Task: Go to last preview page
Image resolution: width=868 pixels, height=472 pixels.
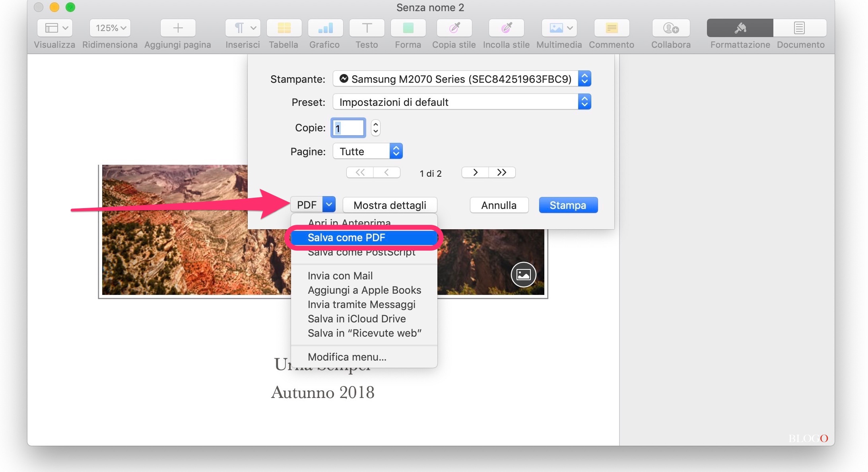Action: point(502,172)
